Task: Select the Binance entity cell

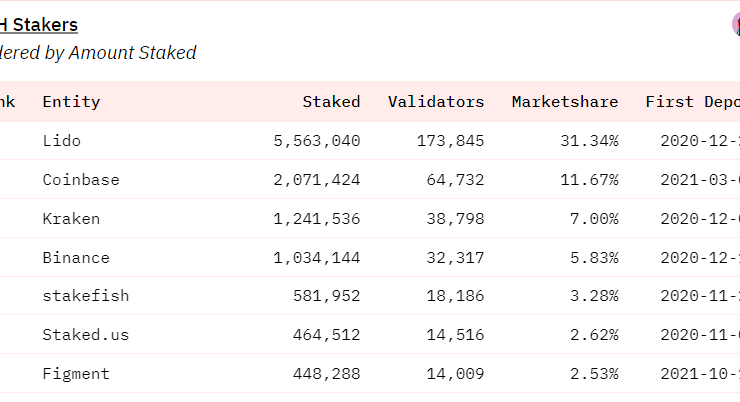Action: point(76,258)
